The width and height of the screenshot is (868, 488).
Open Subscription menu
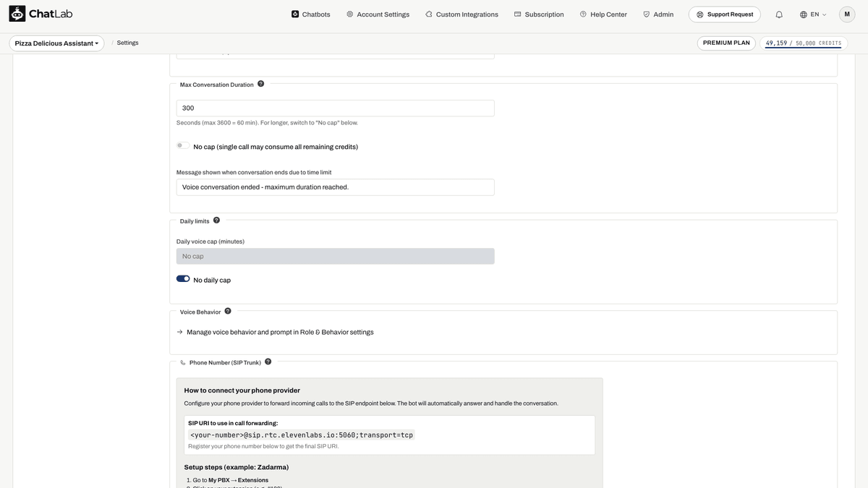pyautogui.click(x=539, y=14)
